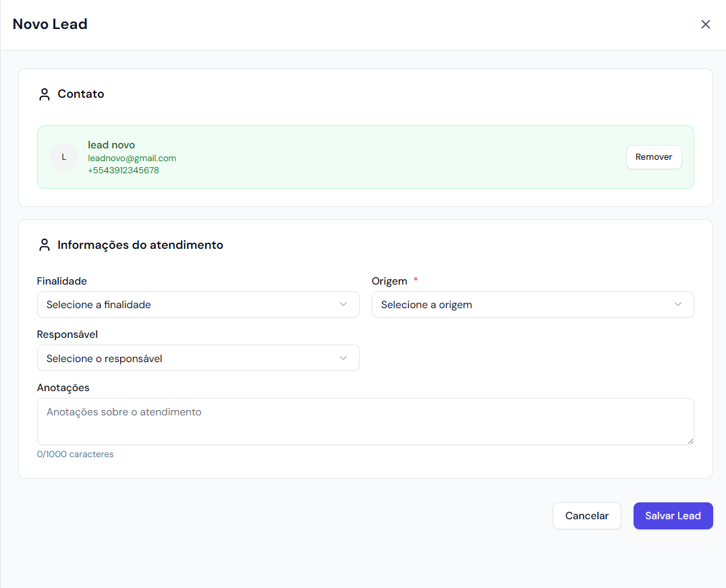Click the phone number +5543912345678
This screenshot has height=588, width=726.
click(123, 171)
